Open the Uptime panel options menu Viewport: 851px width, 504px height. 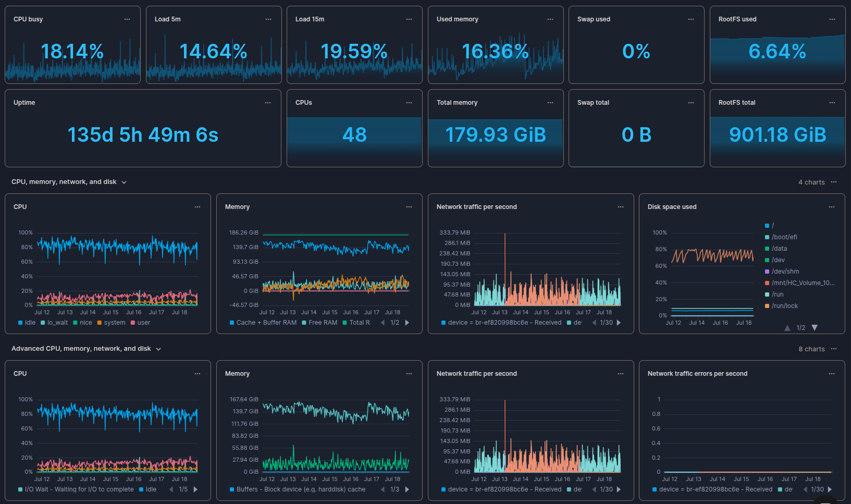pyautogui.click(x=268, y=103)
